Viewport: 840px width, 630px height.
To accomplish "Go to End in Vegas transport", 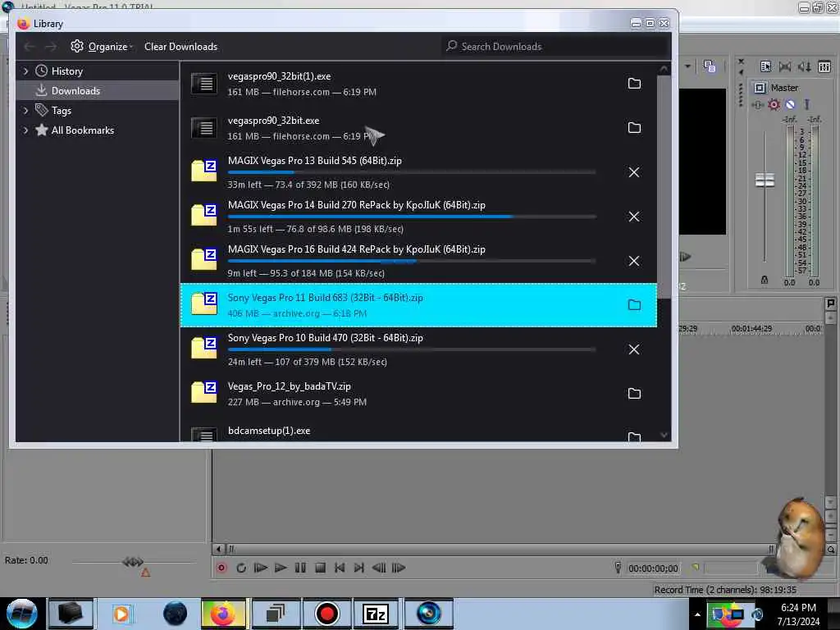I will (359, 568).
